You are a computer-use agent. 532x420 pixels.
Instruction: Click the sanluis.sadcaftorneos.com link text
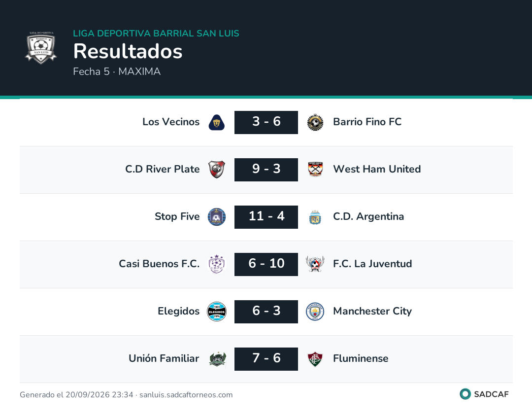pyautogui.click(x=186, y=395)
